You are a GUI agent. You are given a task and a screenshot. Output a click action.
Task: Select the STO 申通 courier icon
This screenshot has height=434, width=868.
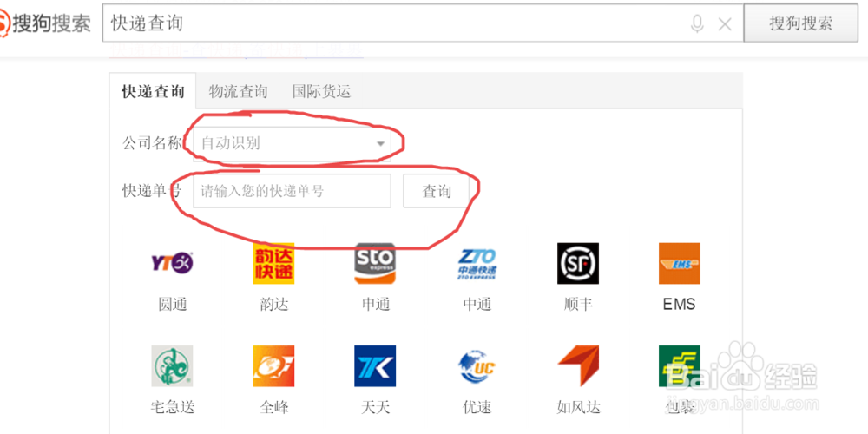(x=375, y=264)
